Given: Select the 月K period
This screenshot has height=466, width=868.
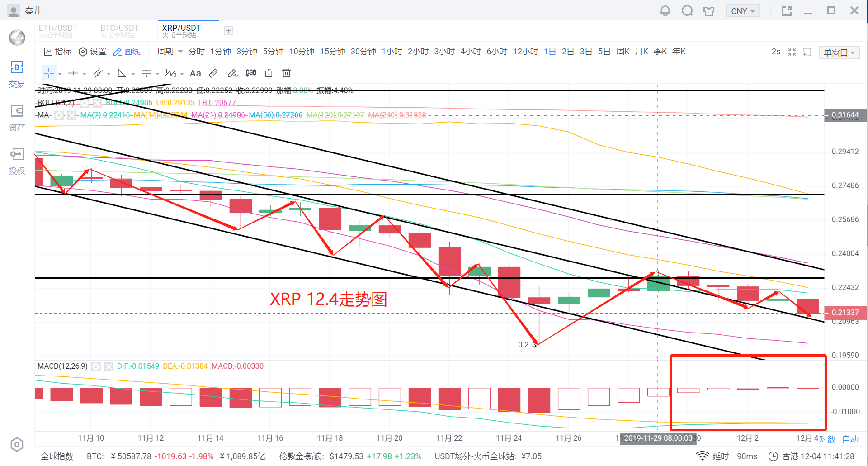Looking at the screenshot, I should click(642, 52).
